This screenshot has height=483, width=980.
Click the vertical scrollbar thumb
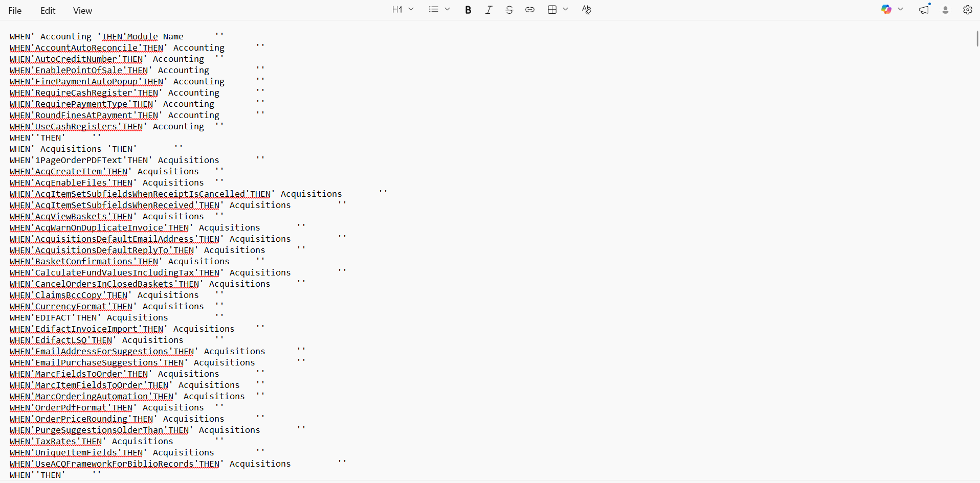977,39
